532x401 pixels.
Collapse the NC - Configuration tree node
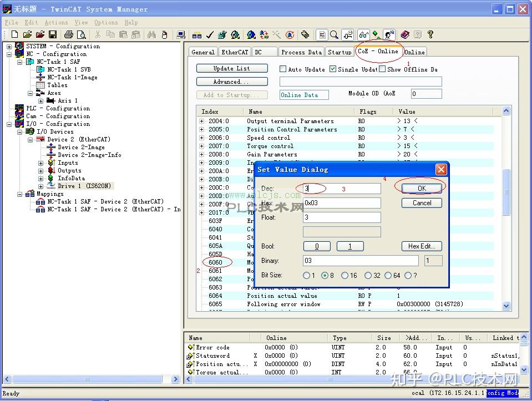click(9, 54)
